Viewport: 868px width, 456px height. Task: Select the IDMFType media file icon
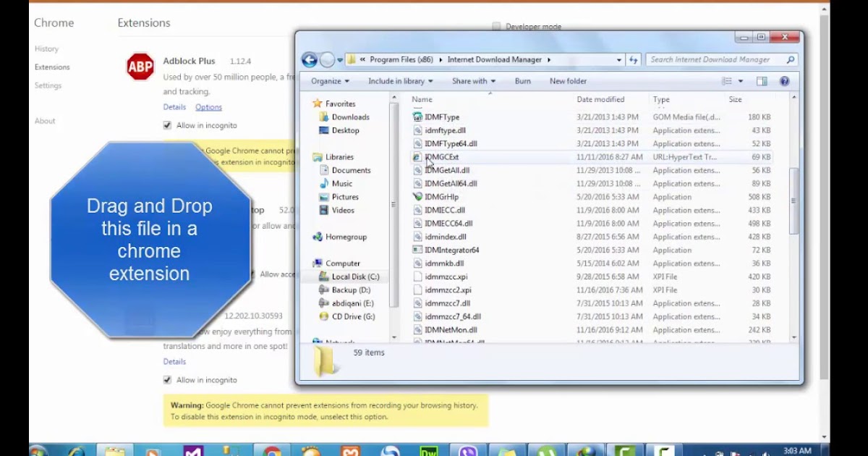(417, 117)
